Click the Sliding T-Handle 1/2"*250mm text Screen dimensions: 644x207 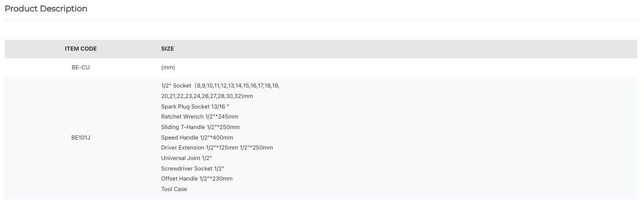(200, 127)
